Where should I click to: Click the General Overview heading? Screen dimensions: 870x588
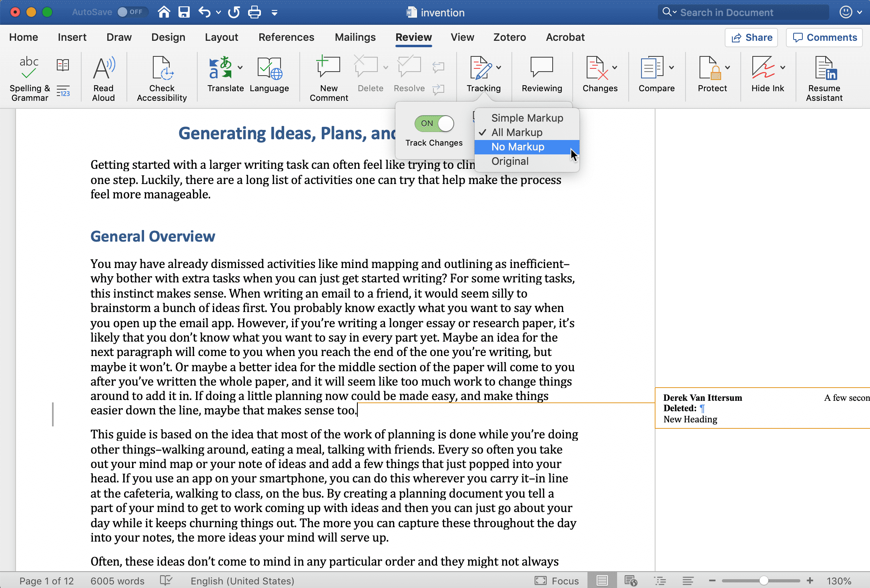[153, 236]
